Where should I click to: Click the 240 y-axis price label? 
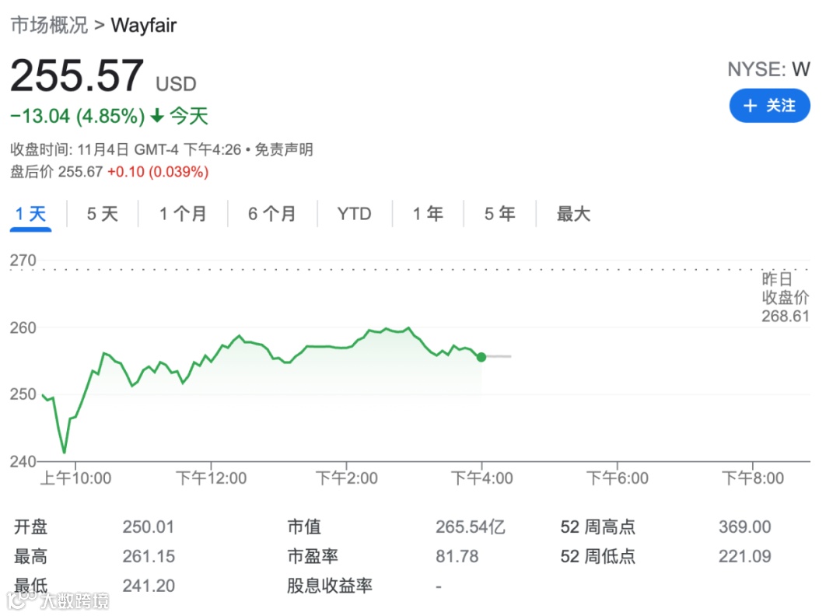23,461
